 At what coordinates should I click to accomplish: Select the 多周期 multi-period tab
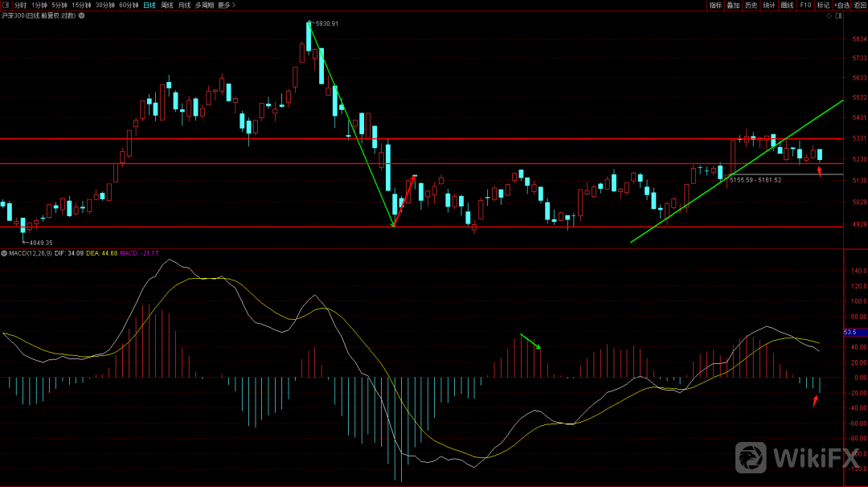(204, 5)
